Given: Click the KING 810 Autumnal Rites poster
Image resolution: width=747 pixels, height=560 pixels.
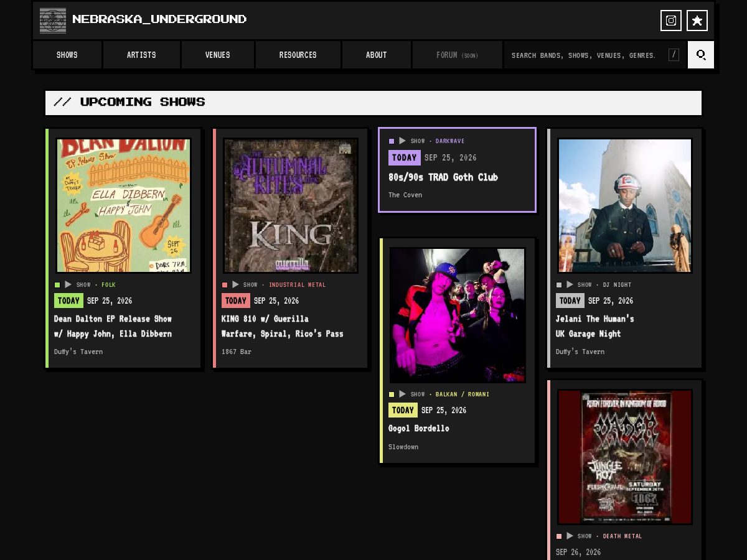Looking at the screenshot, I should pos(291,205).
